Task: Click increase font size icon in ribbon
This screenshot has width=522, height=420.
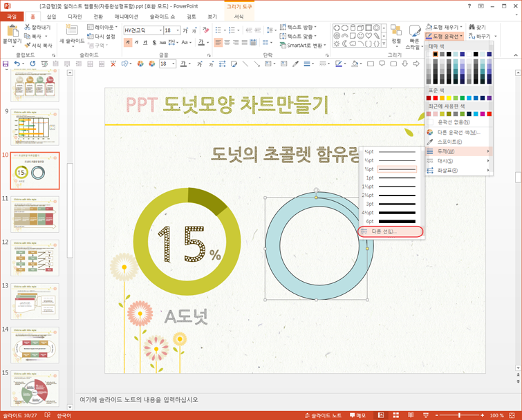Action: 185,30
